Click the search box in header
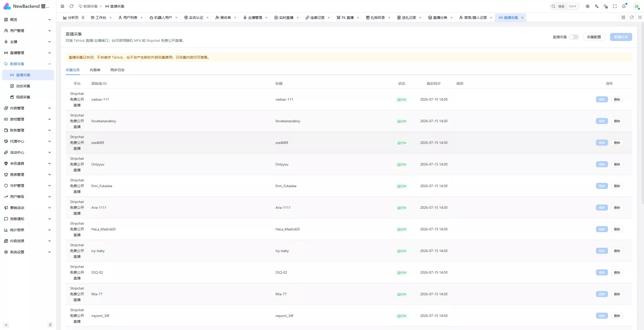 (565, 6)
